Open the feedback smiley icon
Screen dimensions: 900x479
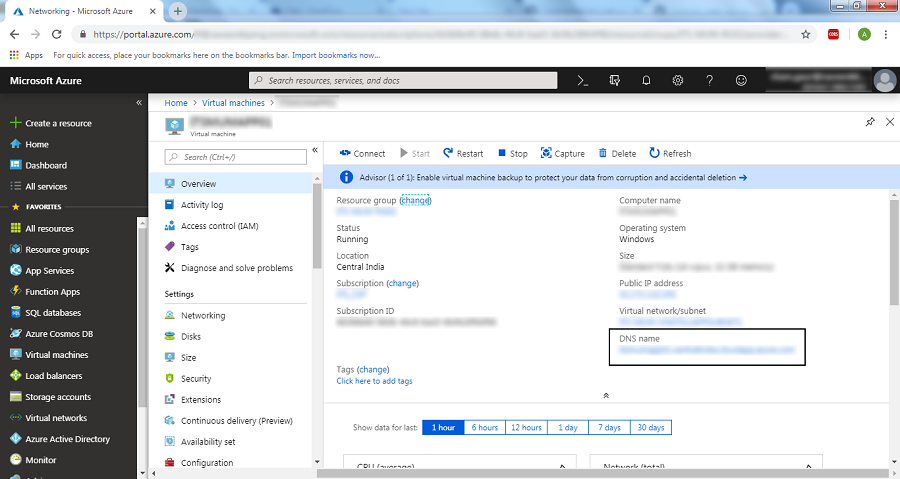[x=741, y=81]
